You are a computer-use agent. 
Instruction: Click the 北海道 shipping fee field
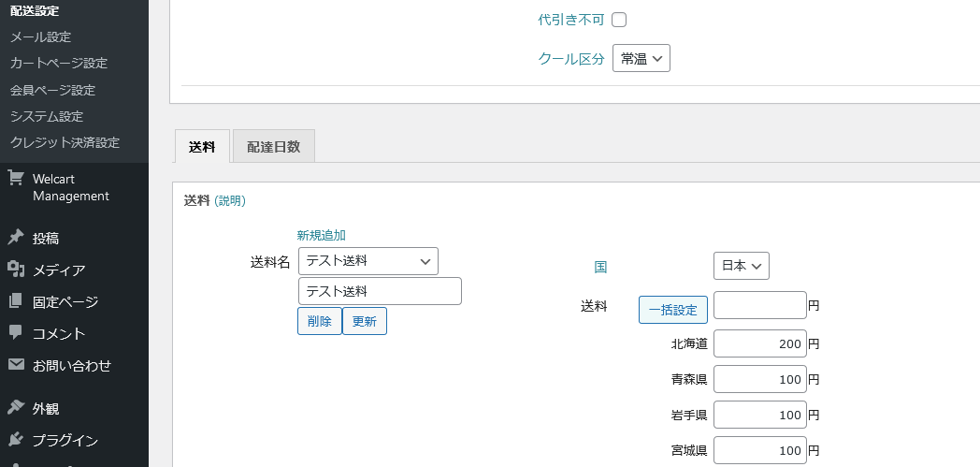tap(760, 343)
